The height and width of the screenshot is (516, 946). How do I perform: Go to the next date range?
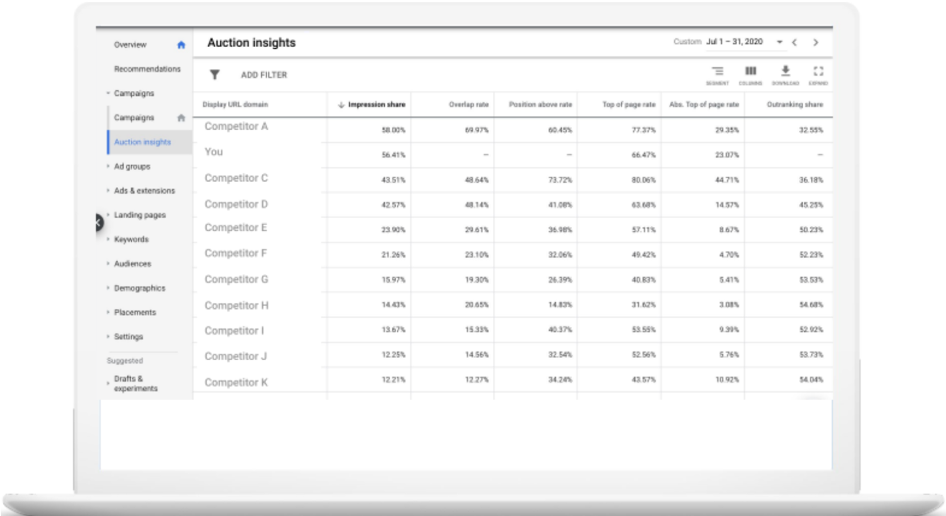[x=816, y=43]
